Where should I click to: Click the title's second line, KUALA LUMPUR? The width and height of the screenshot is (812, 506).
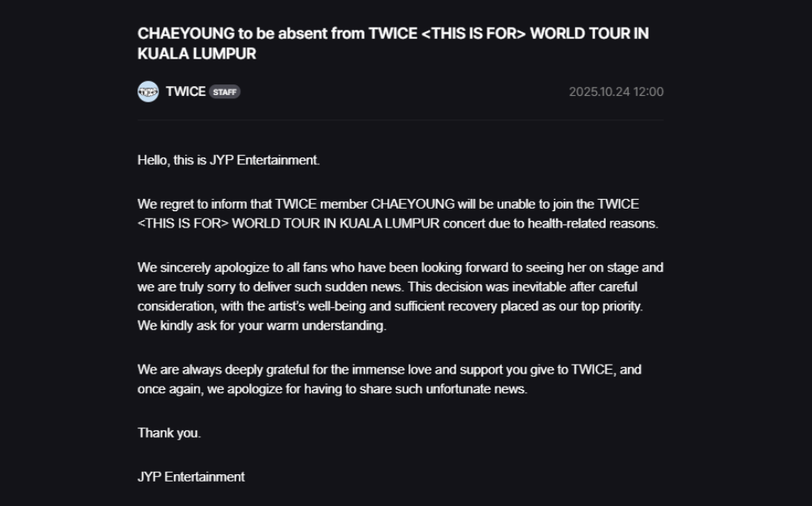(x=197, y=54)
